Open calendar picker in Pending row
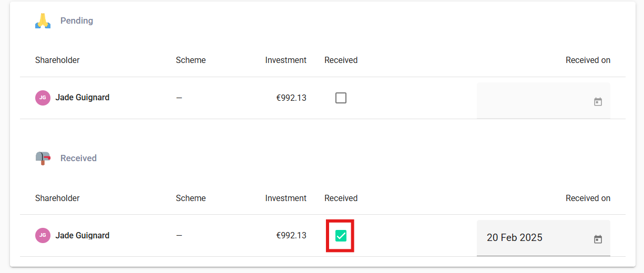Image resolution: width=644 pixels, height=273 pixels. pyautogui.click(x=598, y=101)
